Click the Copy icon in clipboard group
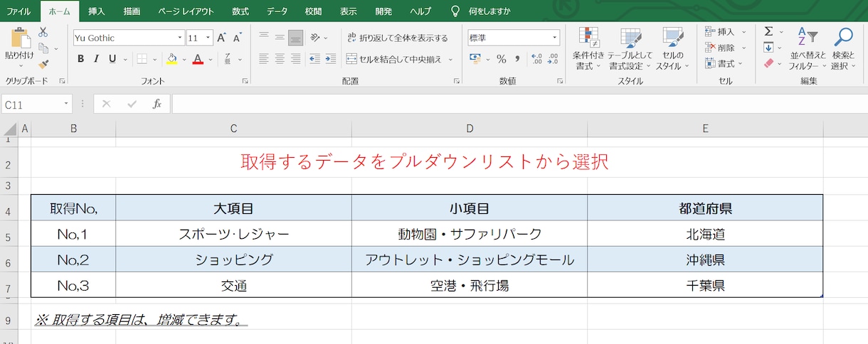This screenshot has width=868, height=344. click(43, 48)
